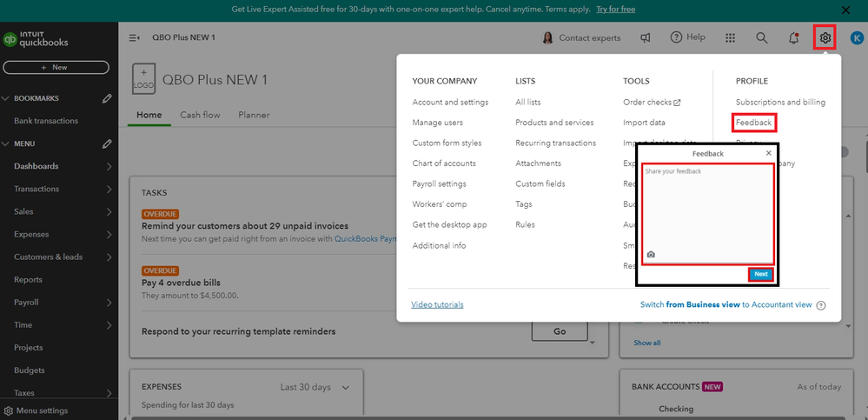The width and height of the screenshot is (868, 420).
Task: Click Share your feedback text area
Action: pyautogui.click(x=707, y=214)
